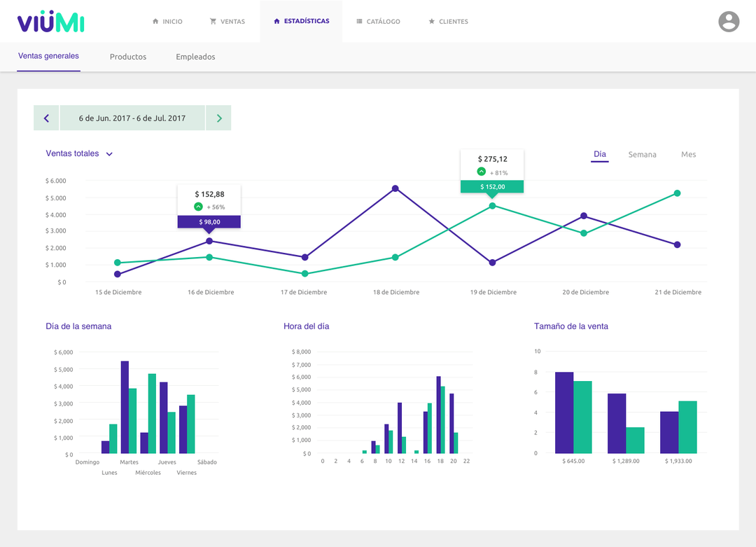Click the Clientes star icon
Viewport: 756px width, 547px height.
[x=431, y=22]
